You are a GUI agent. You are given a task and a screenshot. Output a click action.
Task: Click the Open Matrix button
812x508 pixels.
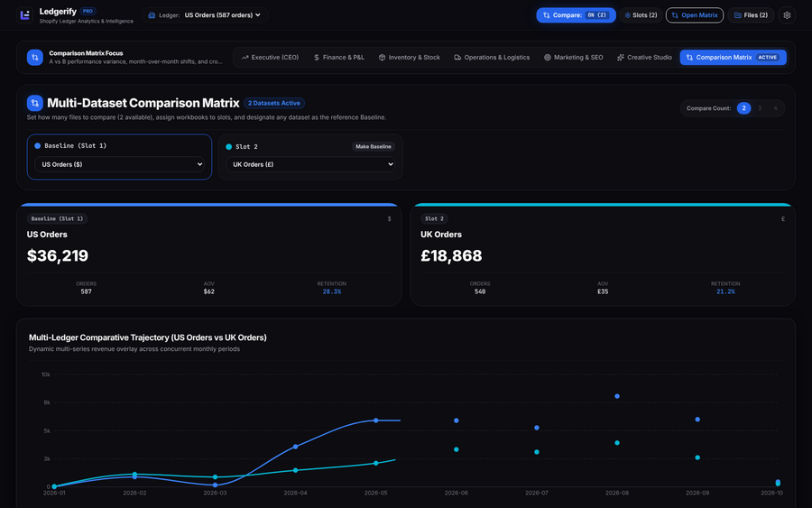695,15
